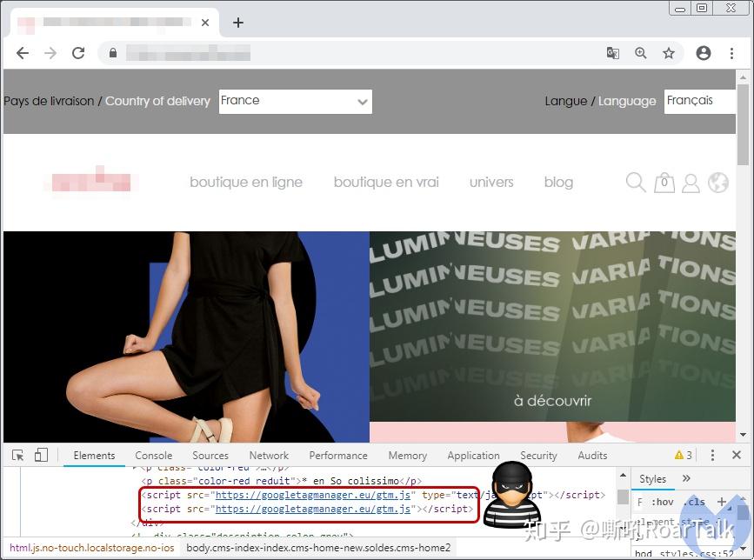Switch to Console tab
The width and height of the screenshot is (754, 560).
153,455
